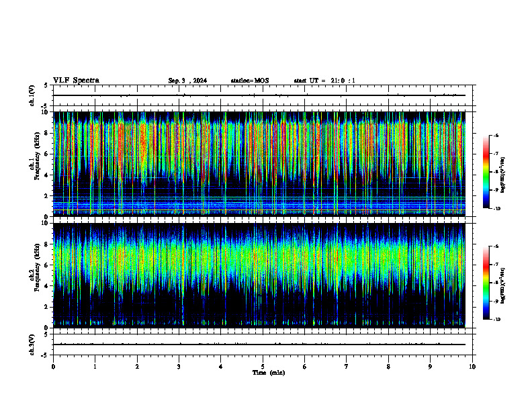Click time axis tick label "2" below ch.3

137,367
